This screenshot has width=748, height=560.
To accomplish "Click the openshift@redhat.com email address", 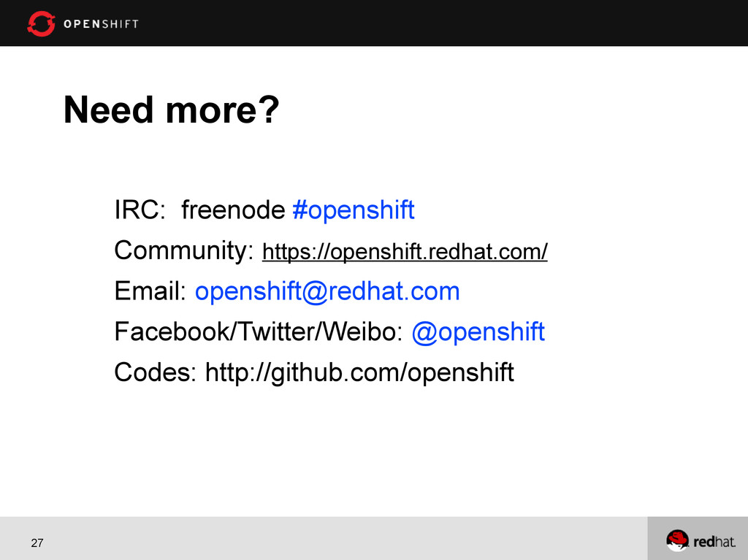I will (327, 291).
